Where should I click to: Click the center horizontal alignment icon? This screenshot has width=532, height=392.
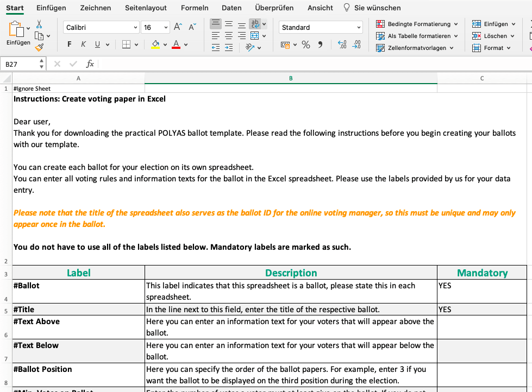point(229,35)
